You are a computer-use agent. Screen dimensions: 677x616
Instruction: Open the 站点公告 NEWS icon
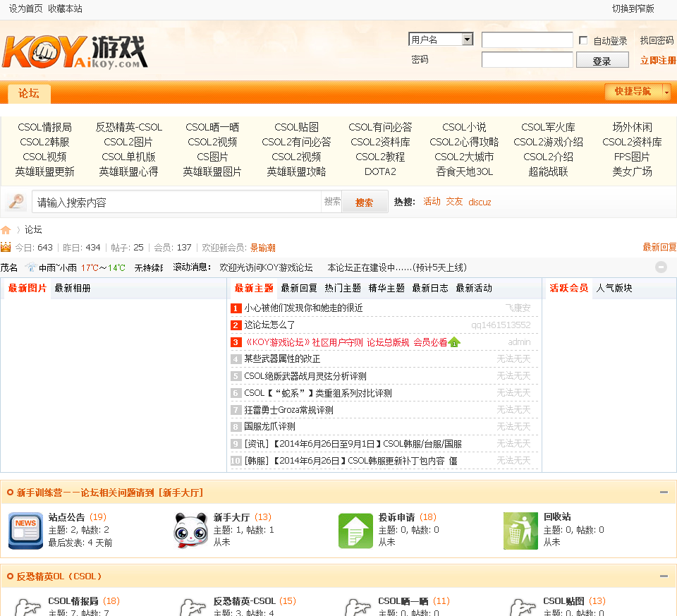coord(25,531)
